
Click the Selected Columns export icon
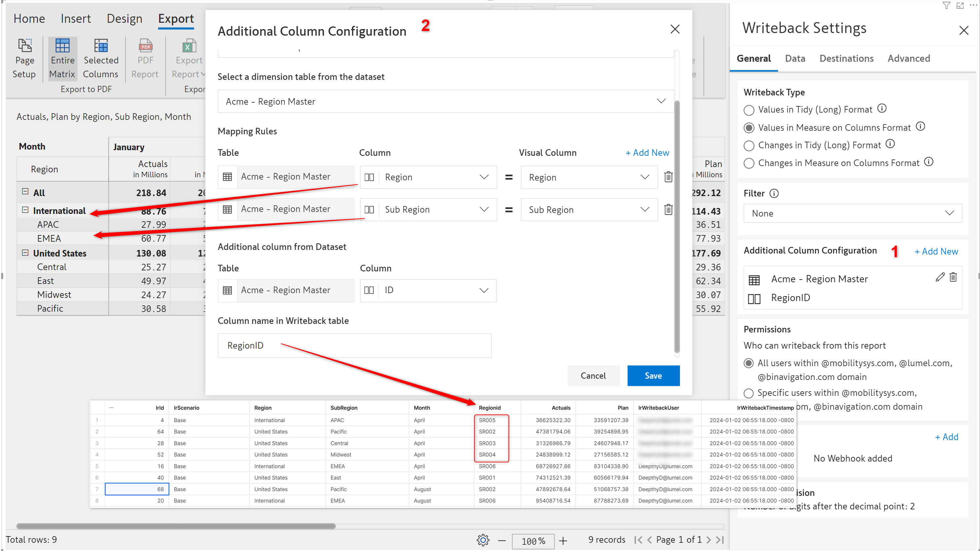(101, 46)
